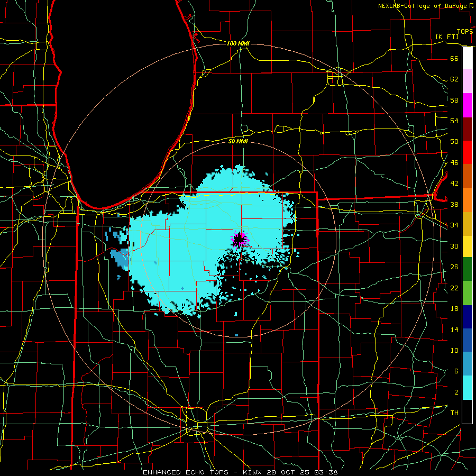Click the 100 NMI range ring label
This screenshot has height=476, width=476.
238,43
